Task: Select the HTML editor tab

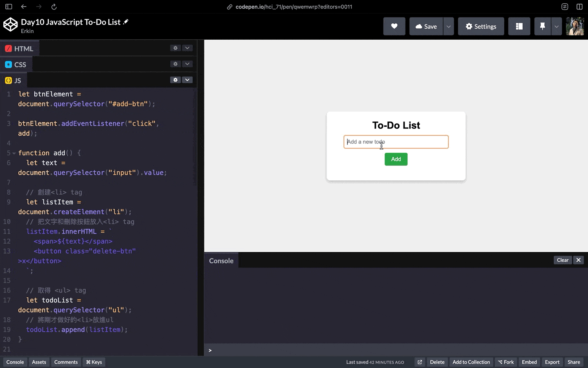Action: point(19,49)
